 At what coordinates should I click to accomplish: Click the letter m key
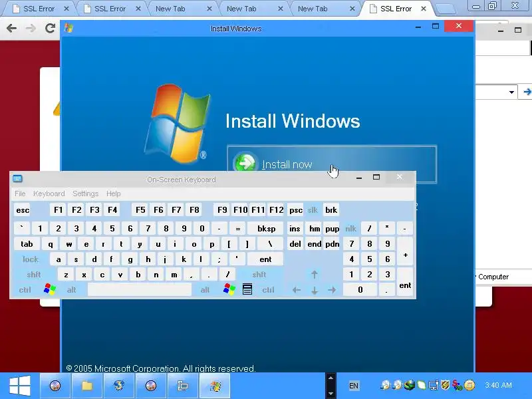pyautogui.click(x=174, y=275)
